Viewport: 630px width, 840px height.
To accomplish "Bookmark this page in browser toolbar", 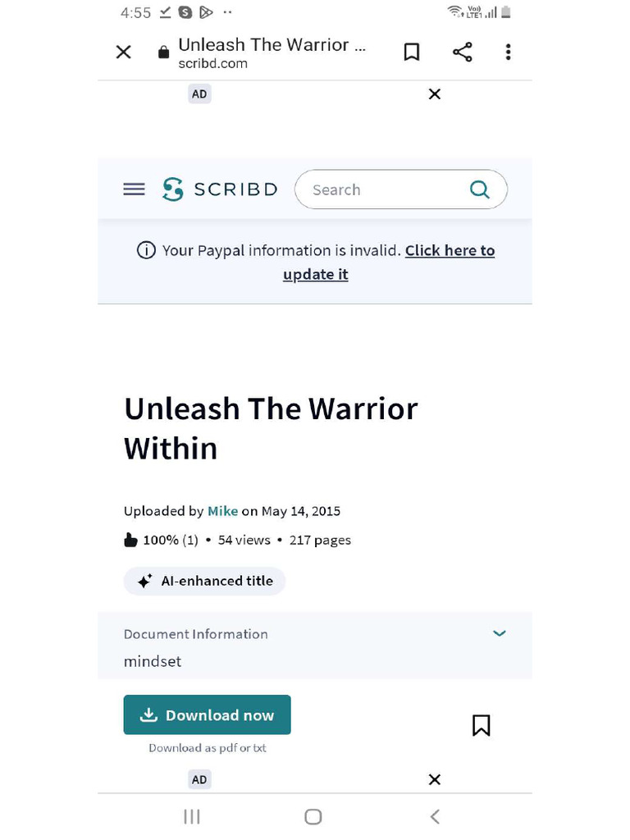I will click(412, 52).
